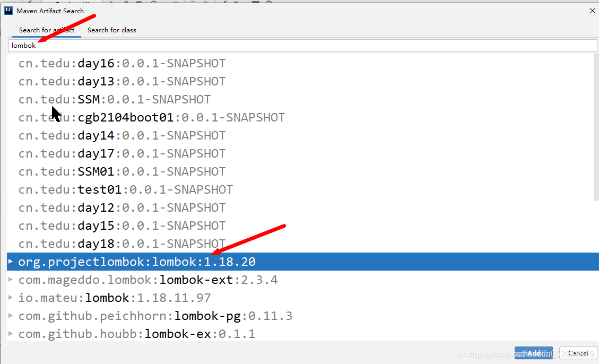Select com.github.houbb:lombok-ex:0.1.1 row
The image size is (599, 364).
pyautogui.click(x=302, y=333)
